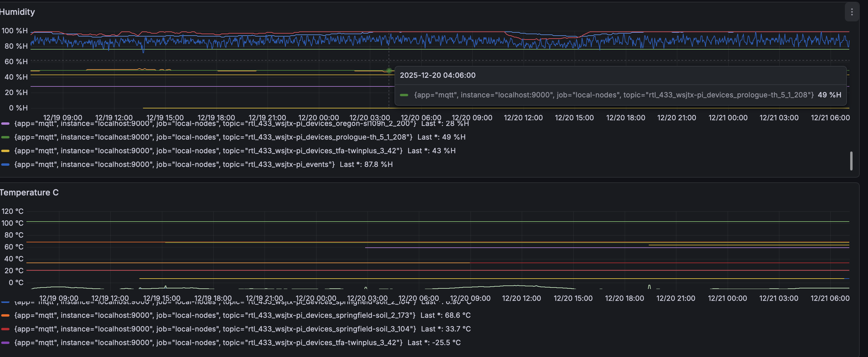The width and height of the screenshot is (868, 357).
Task: Click the 60 °C axis label
Action: [x=14, y=247]
